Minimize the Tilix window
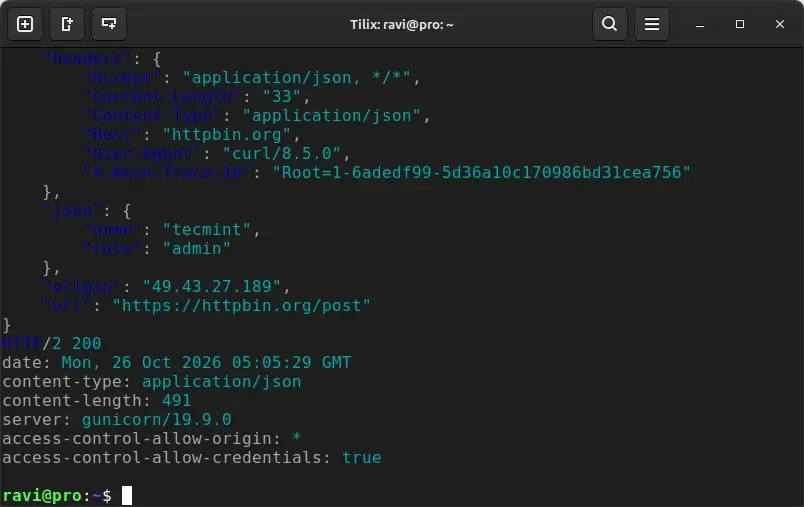804x507 pixels. click(x=699, y=25)
